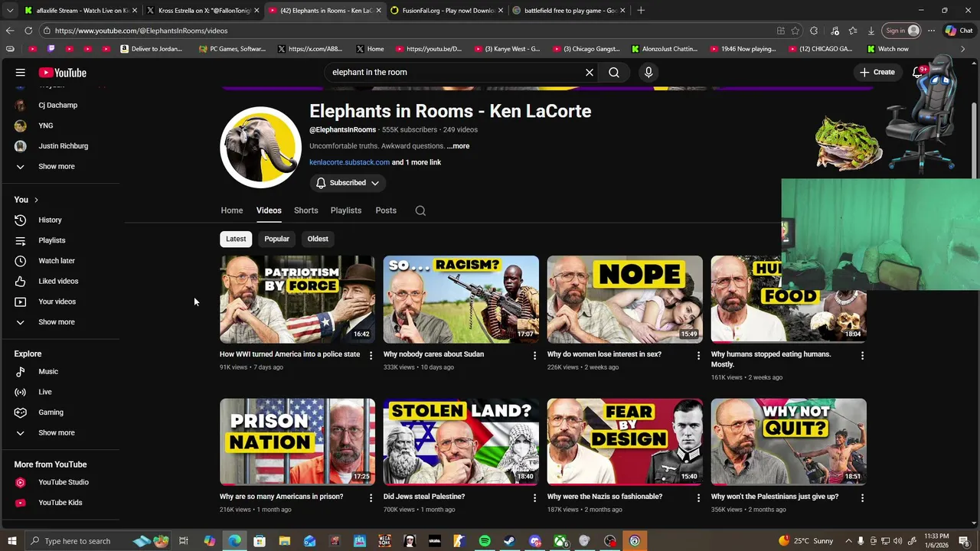Switch to the channel Home tab
The image size is (980, 551).
[232, 210]
